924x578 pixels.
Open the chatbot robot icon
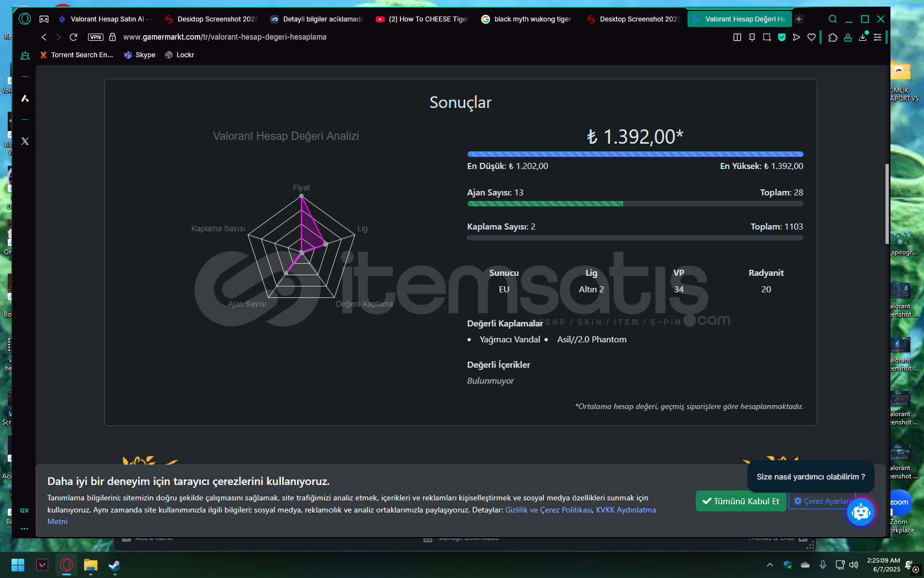[x=860, y=512]
